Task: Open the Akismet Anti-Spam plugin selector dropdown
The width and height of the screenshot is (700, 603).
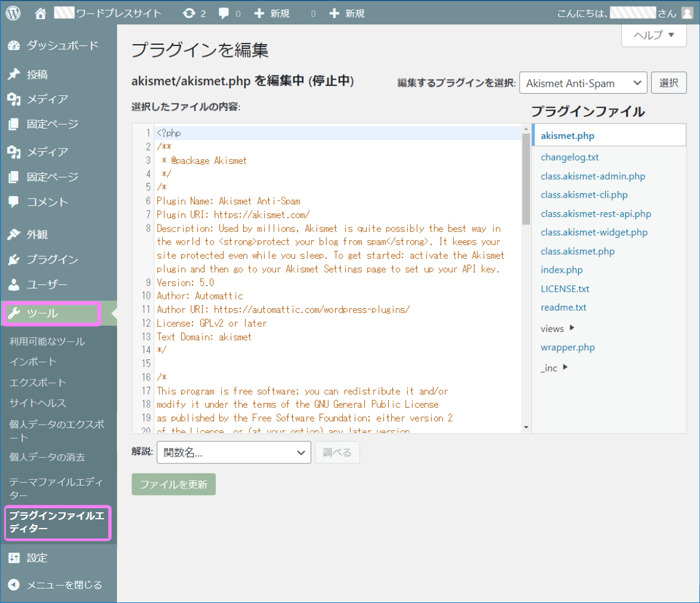Action: pyautogui.click(x=582, y=83)
